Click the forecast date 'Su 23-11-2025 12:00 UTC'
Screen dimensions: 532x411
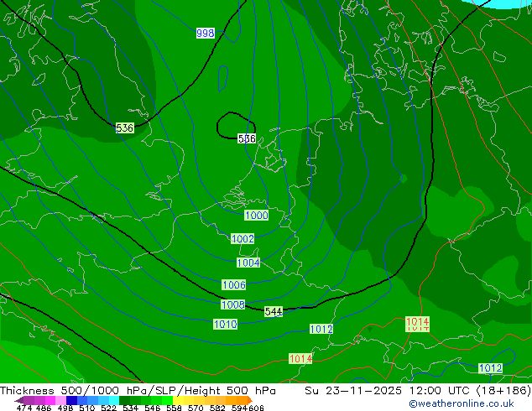[x=389, y=391]
